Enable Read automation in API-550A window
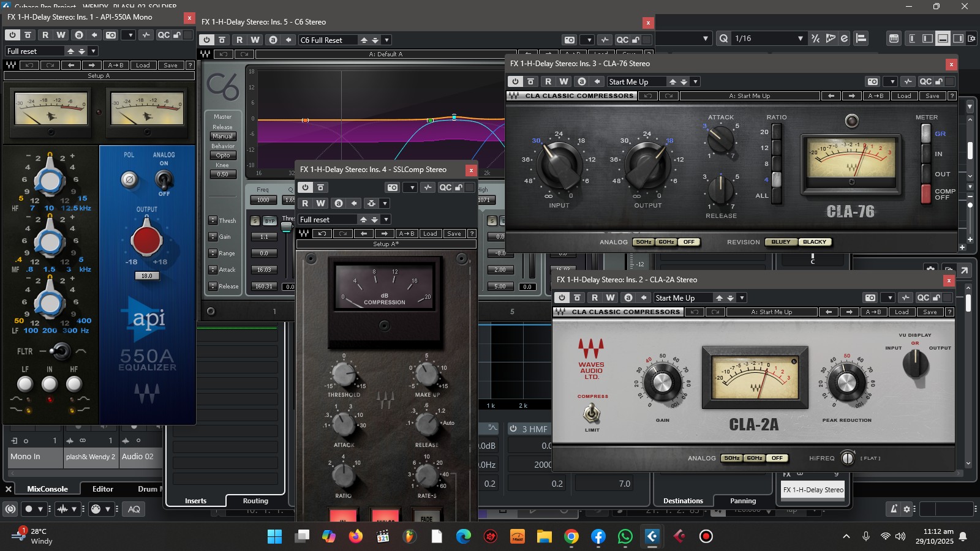This screenshot has width=980, height=551. 45,35
